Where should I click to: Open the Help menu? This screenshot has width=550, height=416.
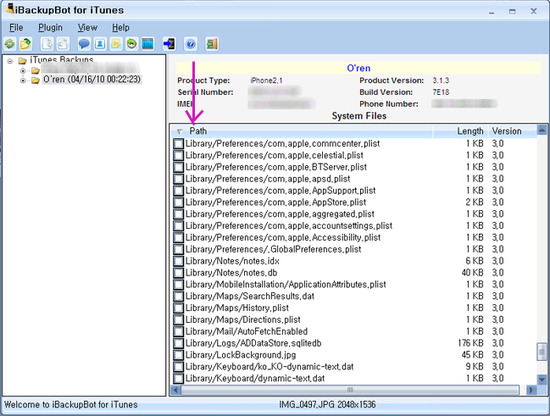pos(121,27)
